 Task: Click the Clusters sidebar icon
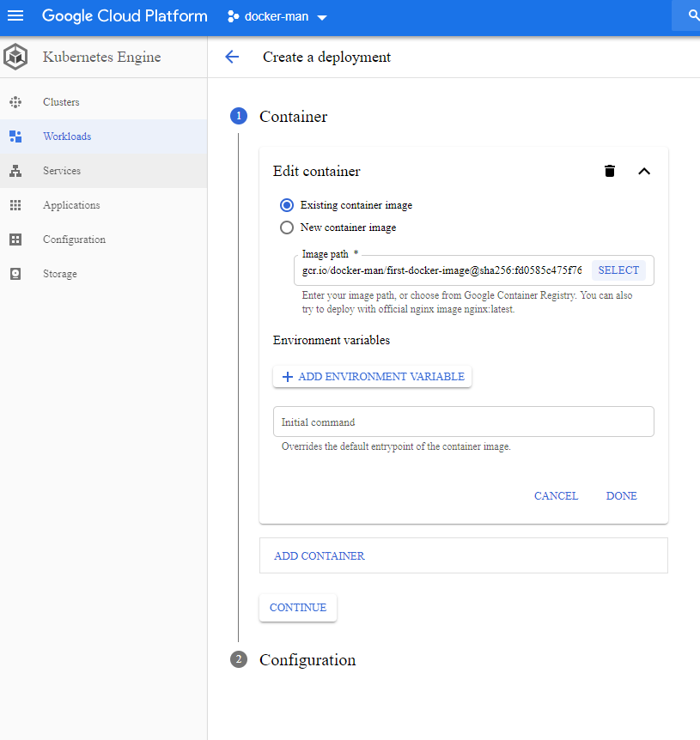15,102
